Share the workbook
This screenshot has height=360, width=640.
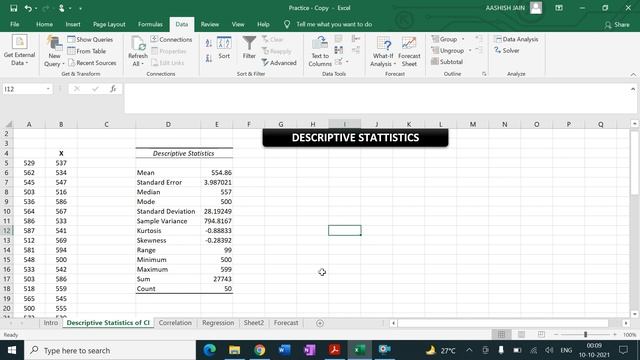click(x=617, y=24)
